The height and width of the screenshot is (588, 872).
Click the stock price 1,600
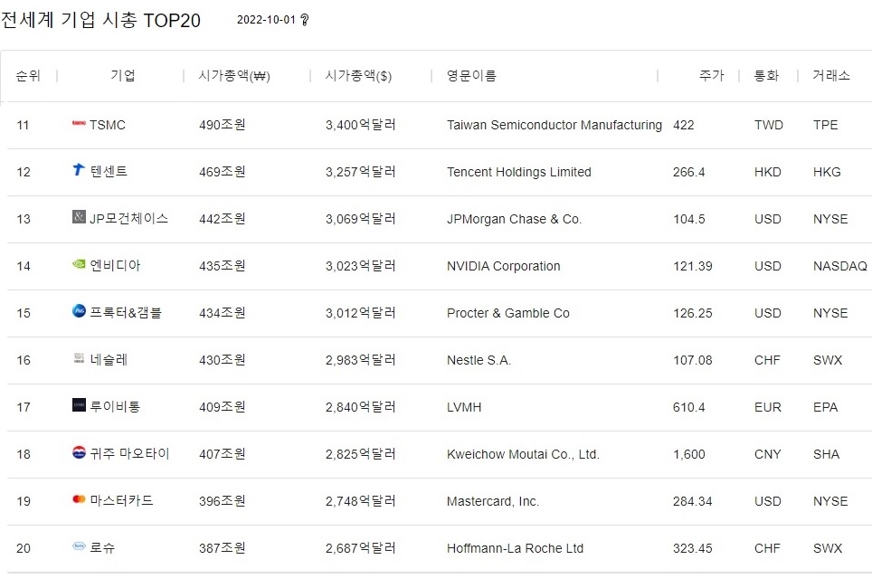coord(689,454)
